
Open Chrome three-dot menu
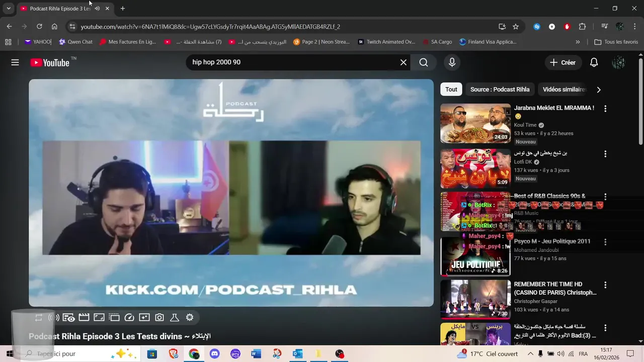point(634,27)
